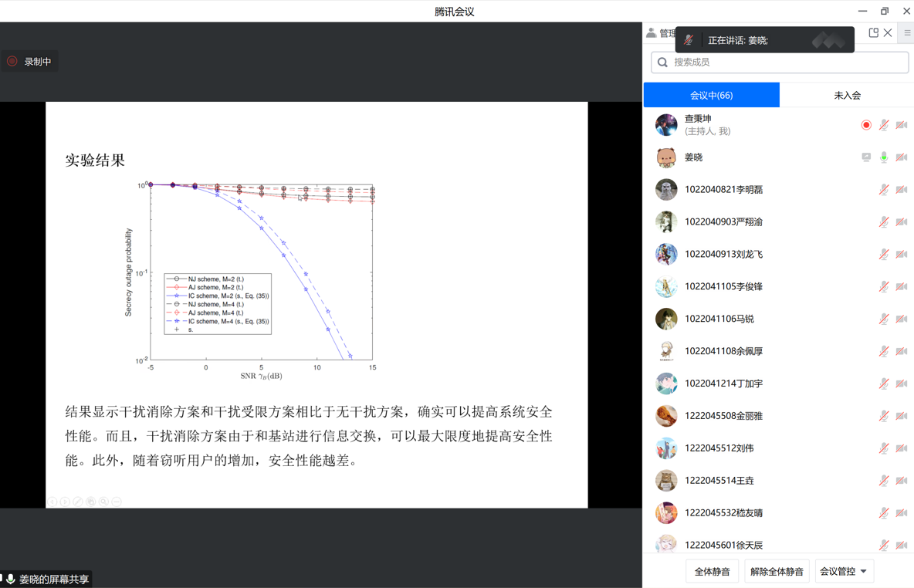Click the slide's pen annotation icon
The image size is (914, 588).
[78, 502]
